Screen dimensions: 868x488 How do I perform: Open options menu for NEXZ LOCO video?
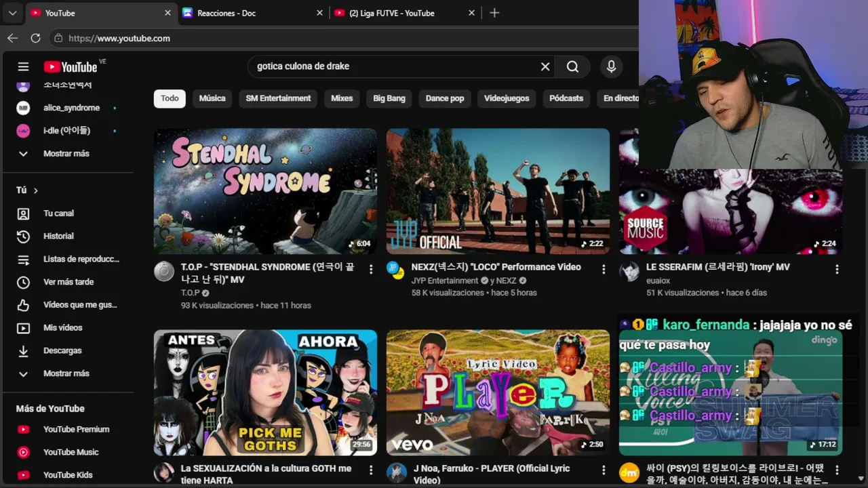point(604,270)
